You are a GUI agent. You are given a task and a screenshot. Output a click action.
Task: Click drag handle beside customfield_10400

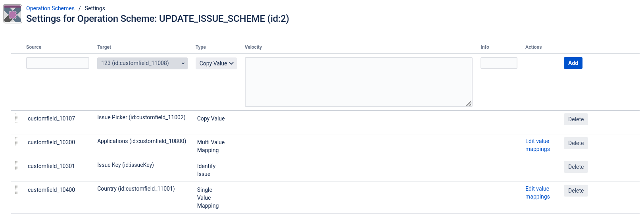(17, 189)
